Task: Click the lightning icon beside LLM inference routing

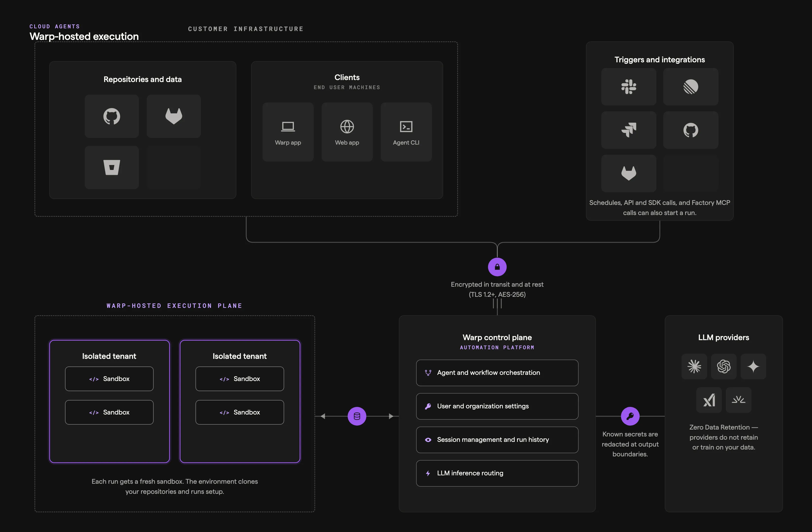Action: click(x=428, y=473)
